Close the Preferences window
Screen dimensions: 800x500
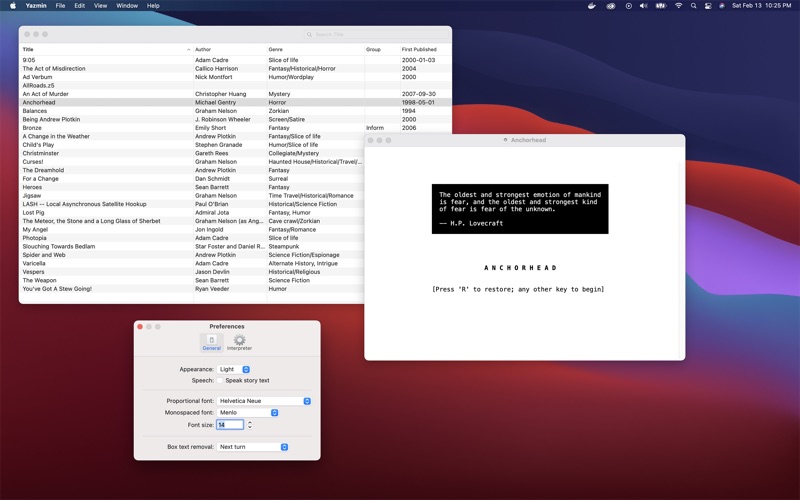point(140,327)
